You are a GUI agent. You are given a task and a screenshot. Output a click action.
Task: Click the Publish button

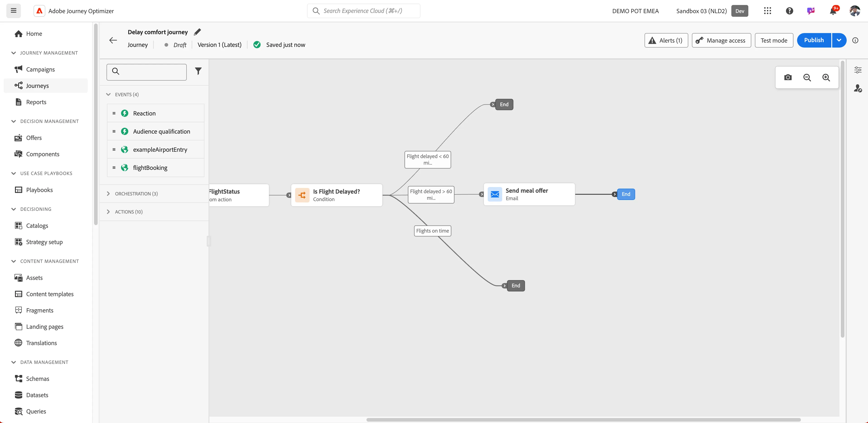click(814, 40)
